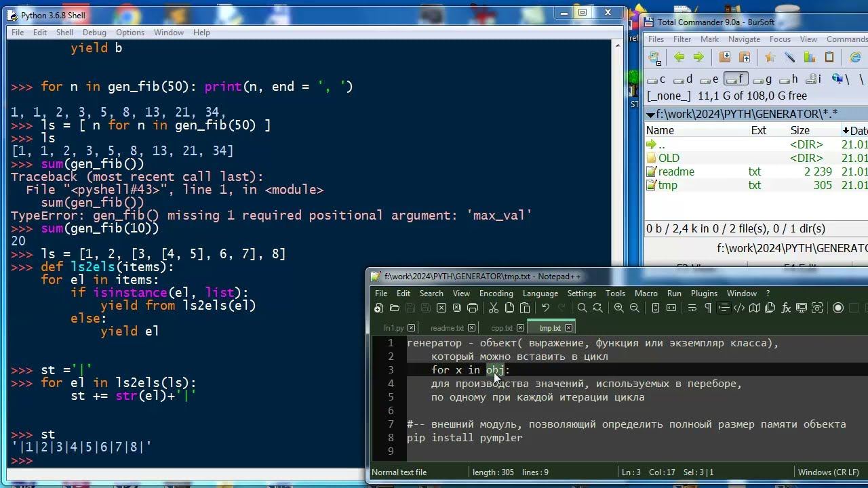Image resolution: width=868 pixels, height=488 pixels.
Task: Switch to readme.txt tab in Notepad++
Action: [x=447, y=328]
